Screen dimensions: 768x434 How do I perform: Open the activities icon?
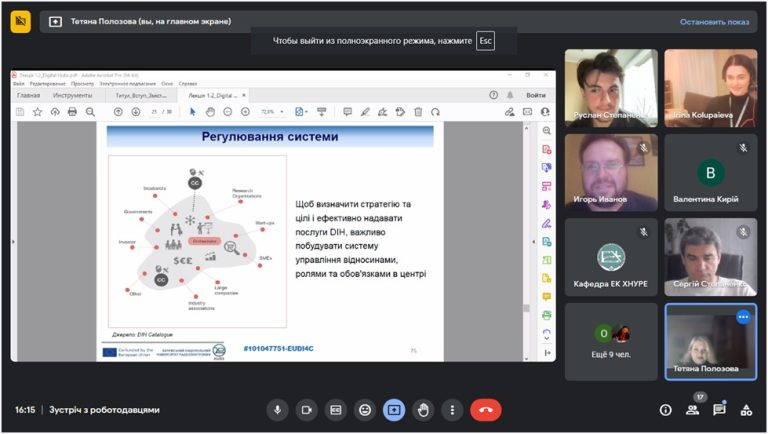click(x=746, y=410)
